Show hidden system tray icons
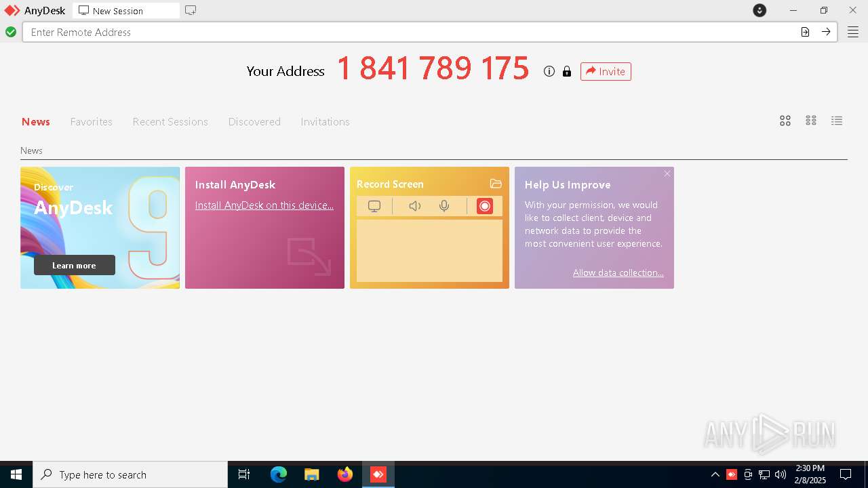The image size is (868, 488). 715,474
